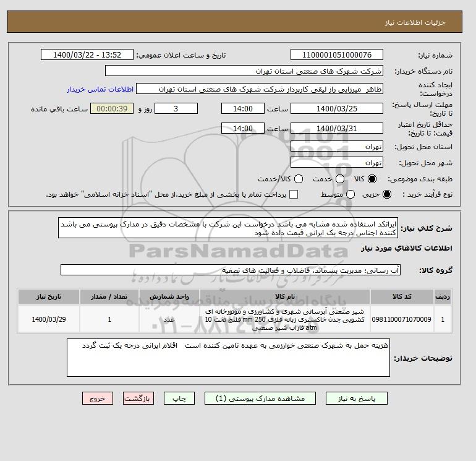Click product code 0981100071070009 cell
Screen dimensions: 476x461
402,319
